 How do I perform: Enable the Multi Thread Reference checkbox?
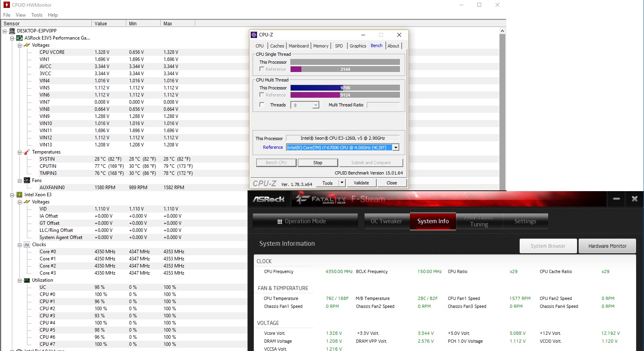[x=262, y=95]
